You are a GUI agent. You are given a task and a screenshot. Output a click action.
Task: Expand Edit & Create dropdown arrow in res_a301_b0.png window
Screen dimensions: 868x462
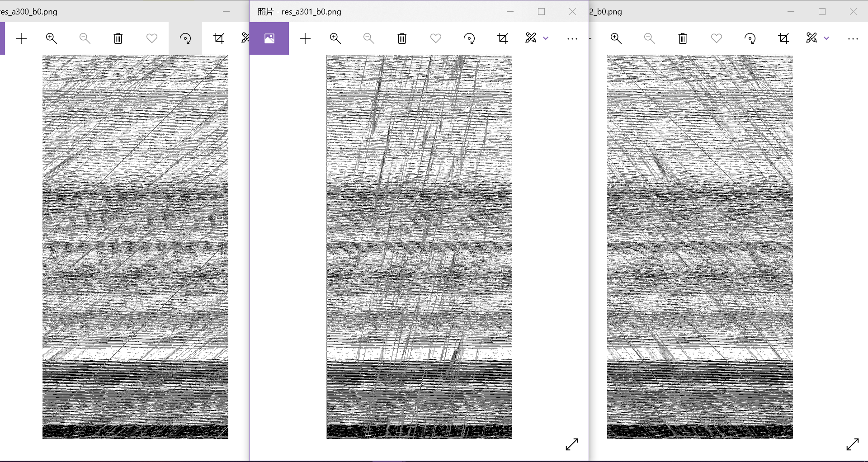tap(546, 38)
